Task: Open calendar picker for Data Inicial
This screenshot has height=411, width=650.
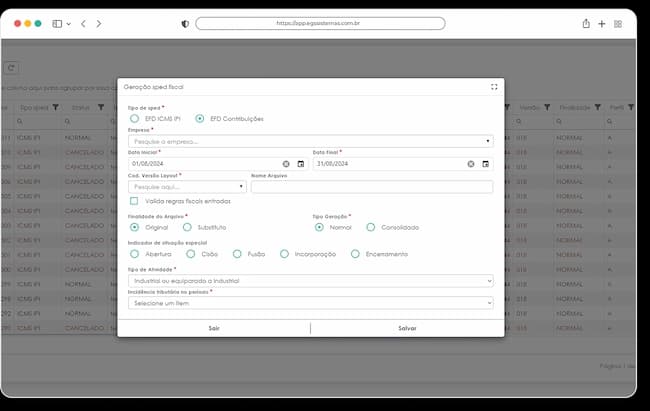Action: click(301, 164)
